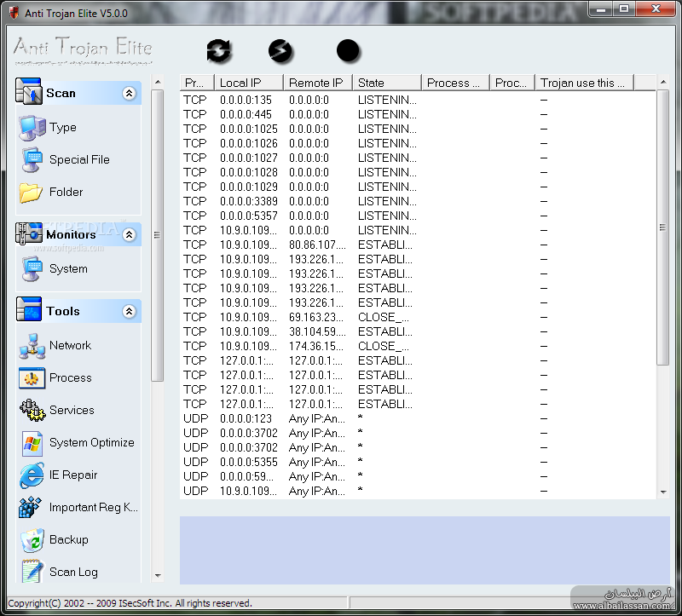Launch the IE Repair icon
The width and height of the screenshot is (682, 616).
click(32, 475)
